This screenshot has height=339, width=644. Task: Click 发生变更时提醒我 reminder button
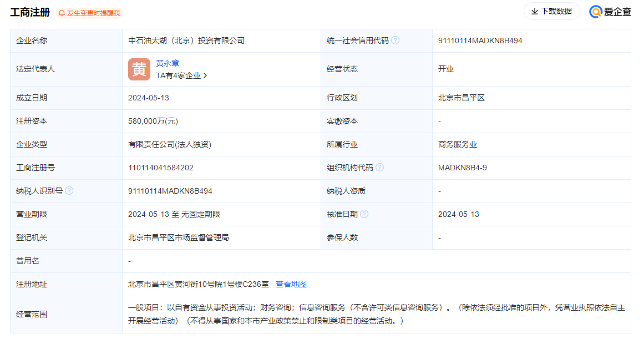[90, 13]
